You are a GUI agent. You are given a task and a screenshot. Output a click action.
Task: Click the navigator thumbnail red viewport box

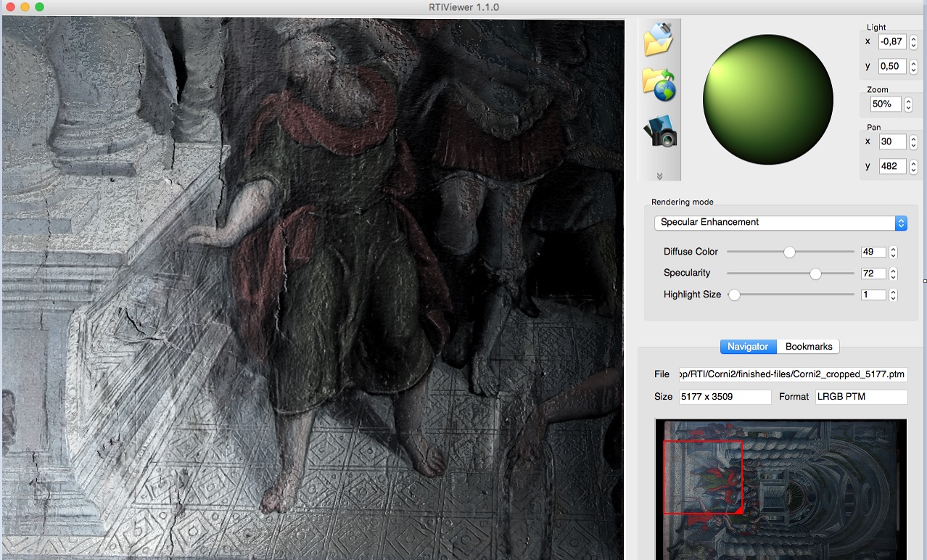[x=702, y=477]
